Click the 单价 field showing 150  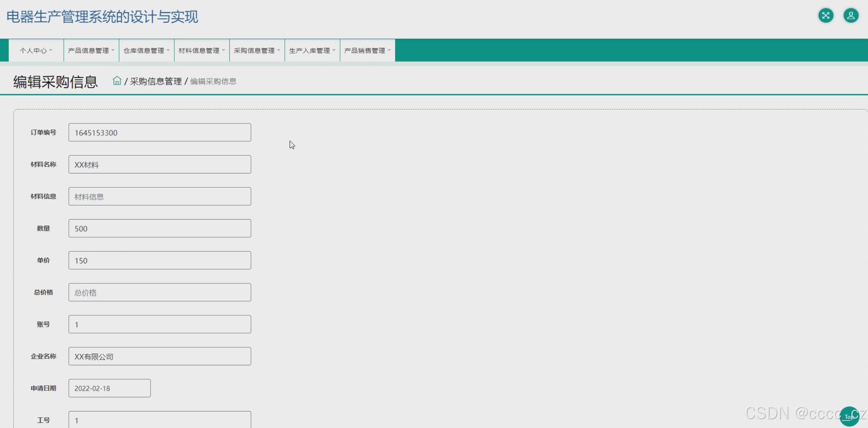click(159, 260)
